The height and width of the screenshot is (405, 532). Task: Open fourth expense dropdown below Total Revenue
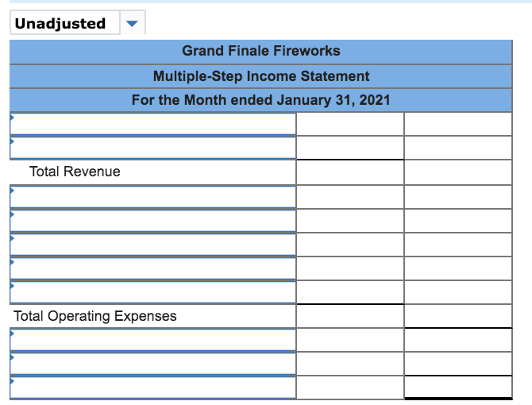coord(152,268)
